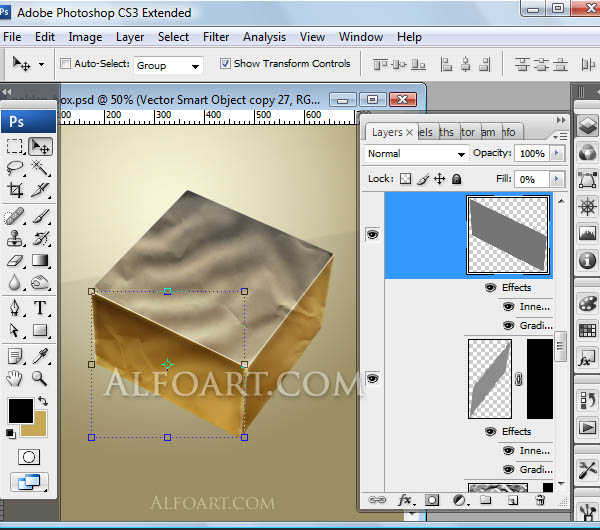The image size is (600, 530).
Task: Pick the Zoom tool
Action: pos(40,378)
